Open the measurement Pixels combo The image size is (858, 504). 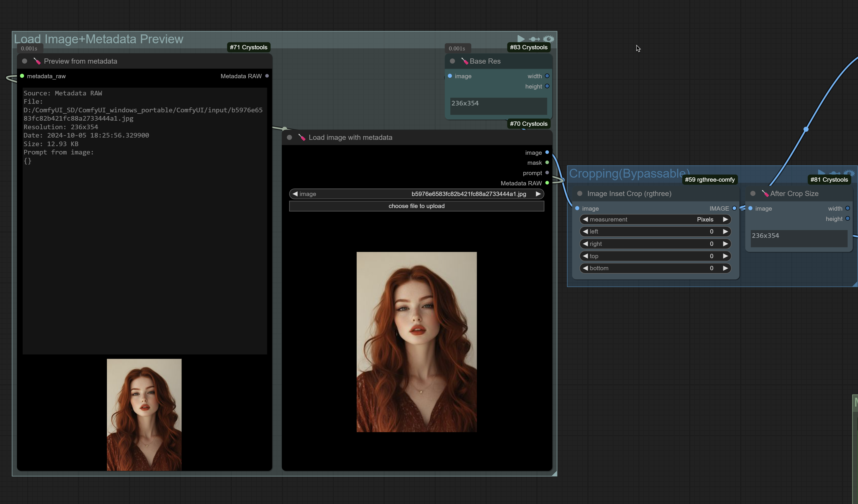(x=655, y=219)
